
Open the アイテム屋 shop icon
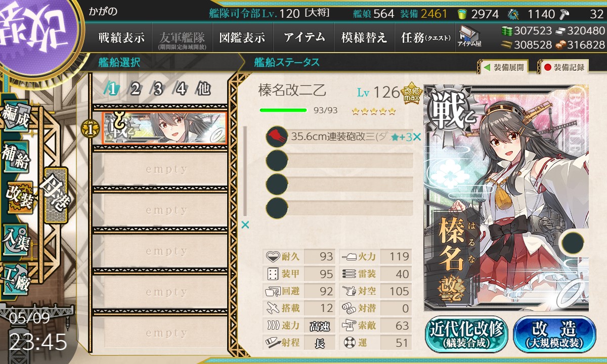469,36
